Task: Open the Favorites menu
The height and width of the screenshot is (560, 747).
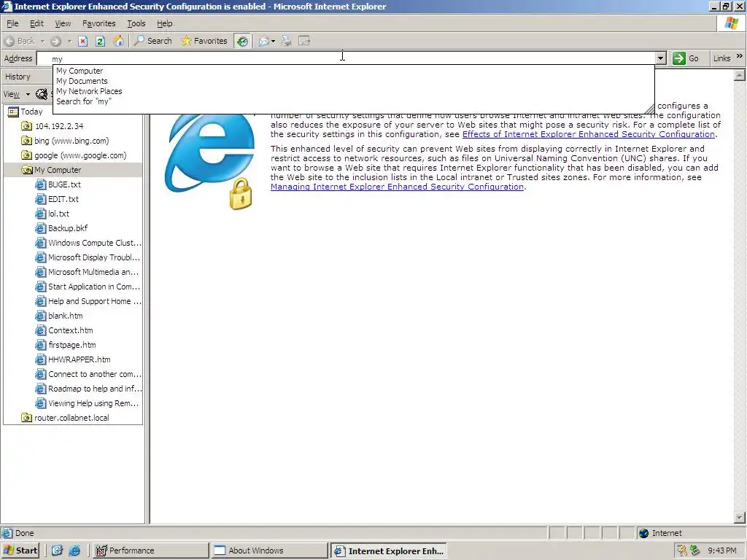Action: click(98, 23)
